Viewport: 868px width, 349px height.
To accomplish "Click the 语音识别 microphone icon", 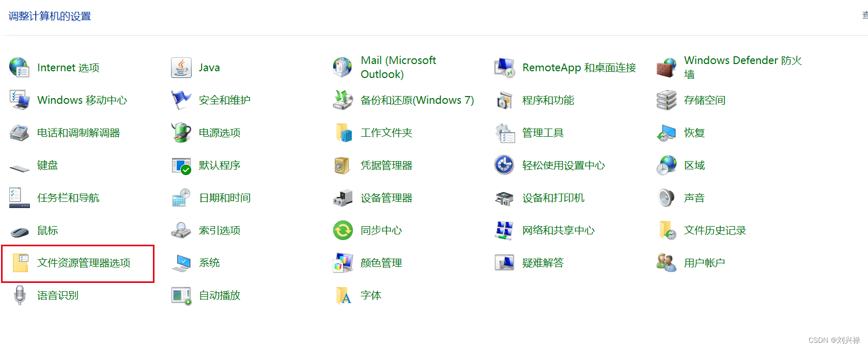I will point(20,295).
